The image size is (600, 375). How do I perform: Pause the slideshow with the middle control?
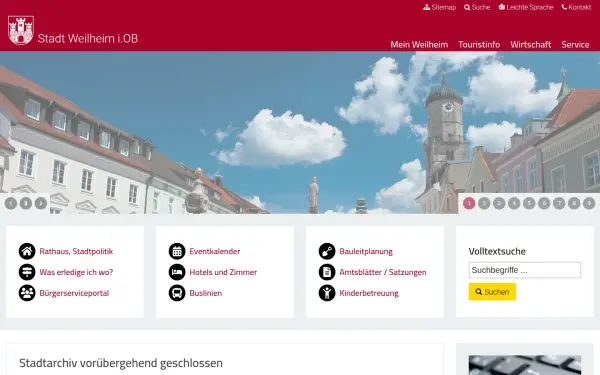coord(26,203)
